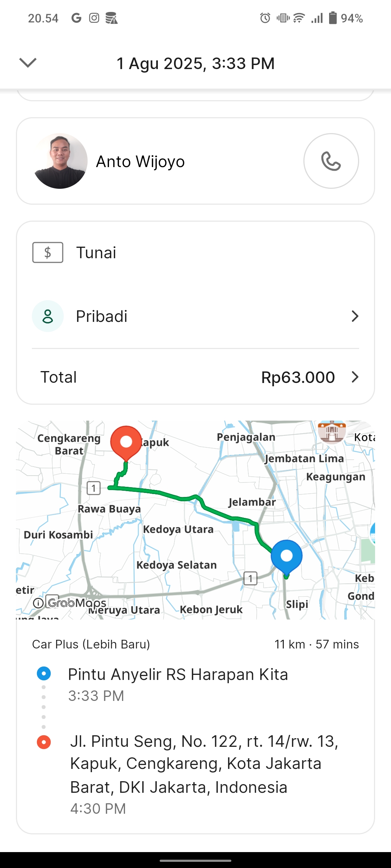Tap the Jl. Pintu Seng drop-off address
The width and height of the screenshot is (391, 868).
point(204,764)
